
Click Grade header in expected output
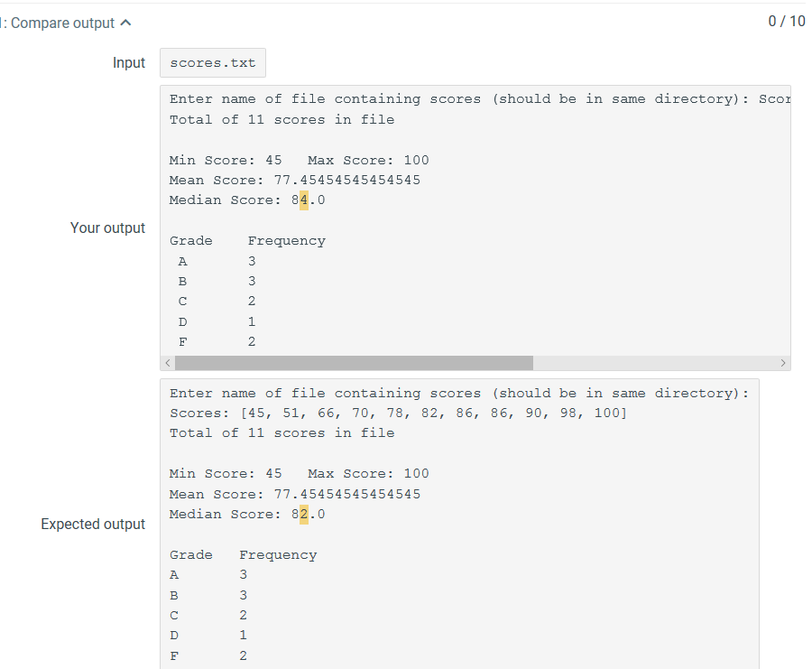click(x=191, y=555)
